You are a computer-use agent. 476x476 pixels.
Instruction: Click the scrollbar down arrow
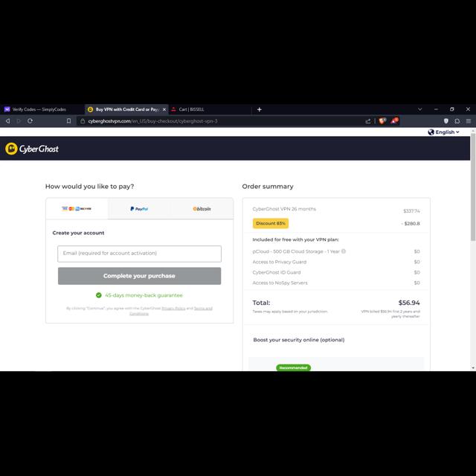point(473,367)
